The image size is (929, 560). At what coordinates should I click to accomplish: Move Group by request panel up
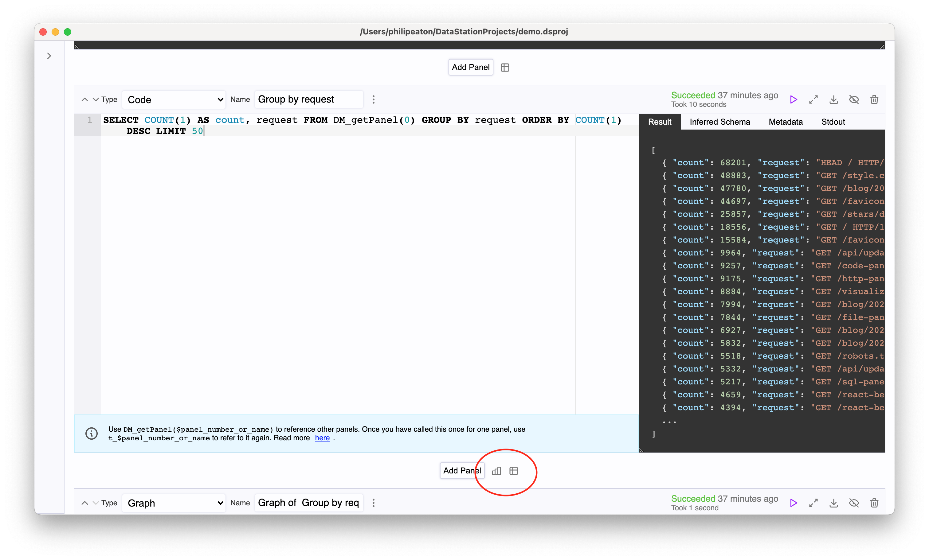85,99
